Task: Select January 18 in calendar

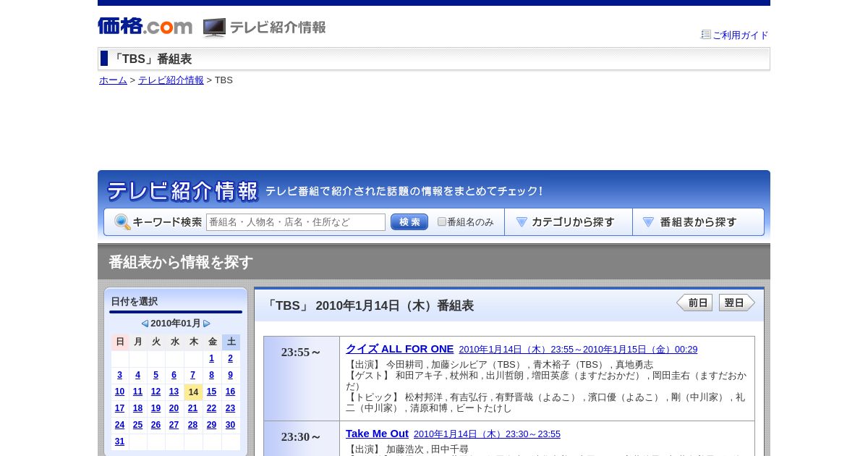Action: [137, 408]
